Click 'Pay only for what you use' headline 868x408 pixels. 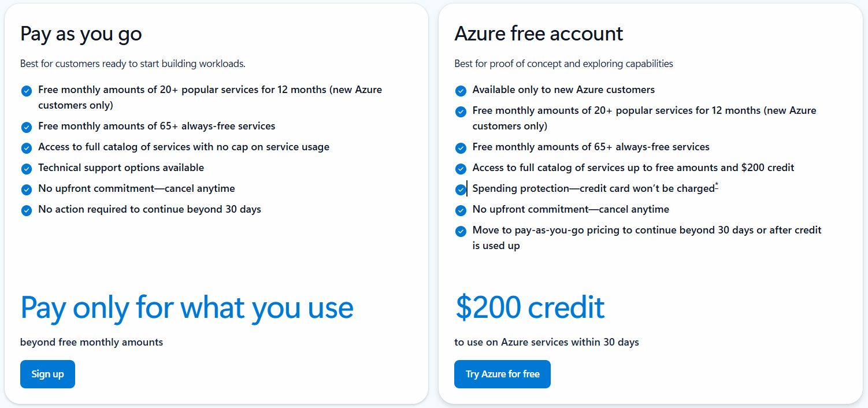(187, 308)
